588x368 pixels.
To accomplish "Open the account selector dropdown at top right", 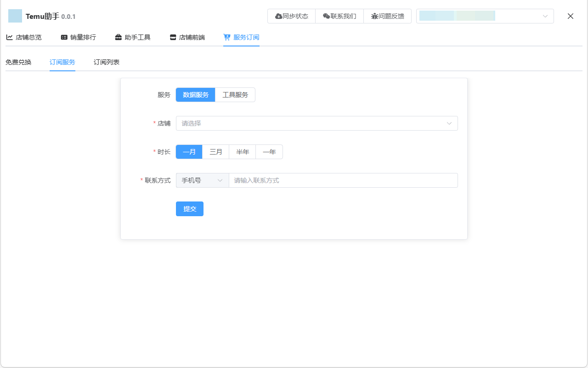I will pyautogui.click(x=485, y=16).
